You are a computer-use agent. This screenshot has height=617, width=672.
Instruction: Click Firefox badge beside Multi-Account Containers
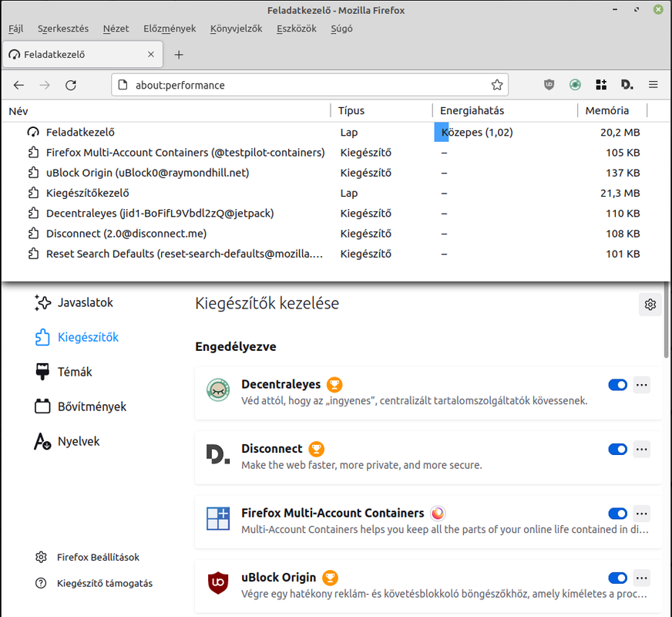pos(438,513)
